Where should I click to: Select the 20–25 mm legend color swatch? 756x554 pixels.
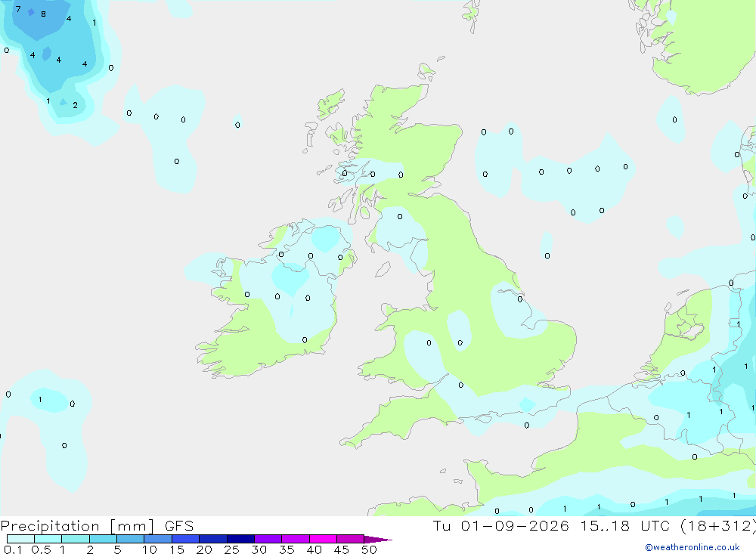[x=213, y=539]
